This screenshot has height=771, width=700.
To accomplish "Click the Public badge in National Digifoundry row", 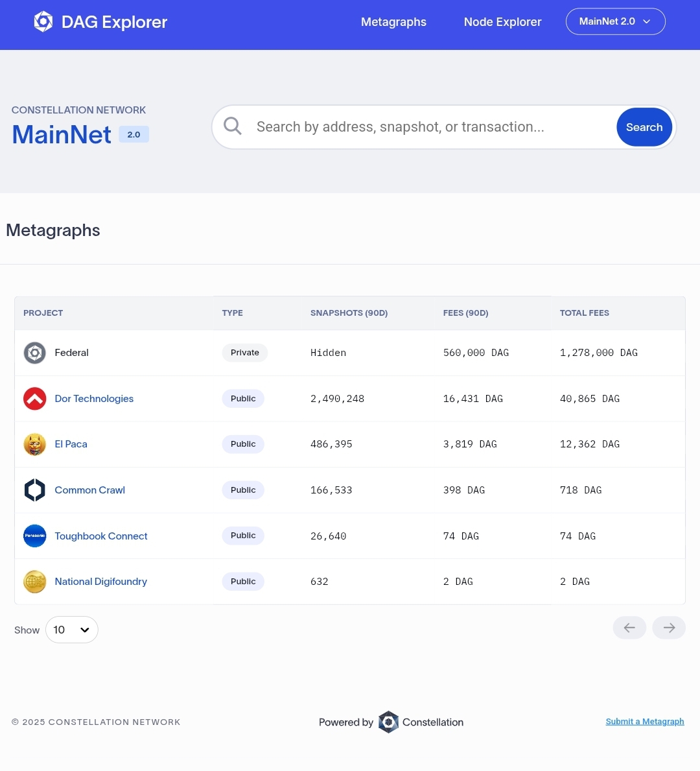I will (x=243, y=581).
